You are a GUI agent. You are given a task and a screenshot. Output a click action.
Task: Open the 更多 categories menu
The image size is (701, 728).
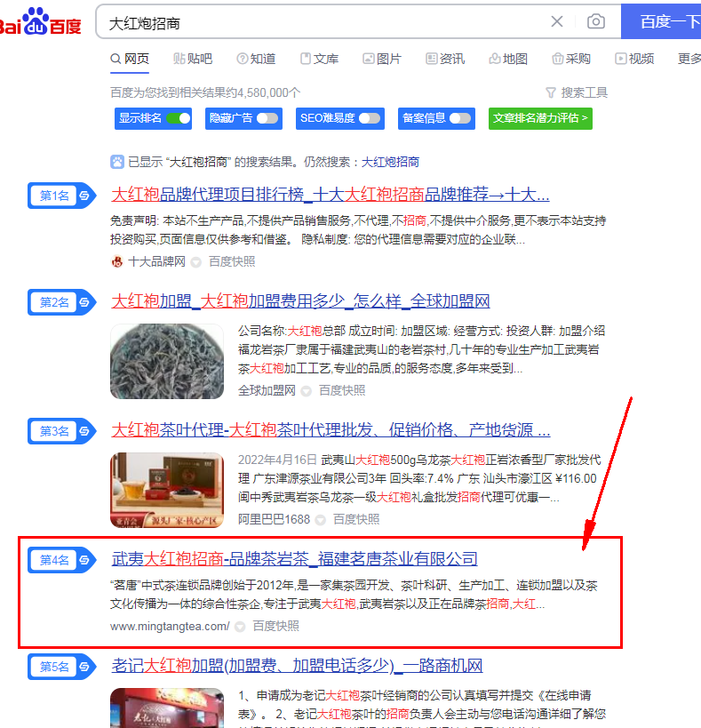[689, 59]
